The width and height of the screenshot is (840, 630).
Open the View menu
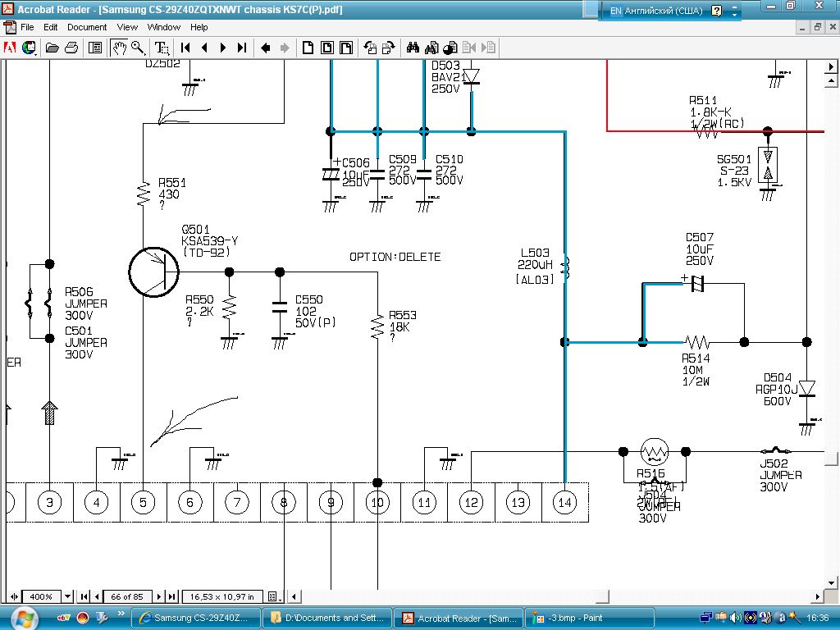pos(127,27)
